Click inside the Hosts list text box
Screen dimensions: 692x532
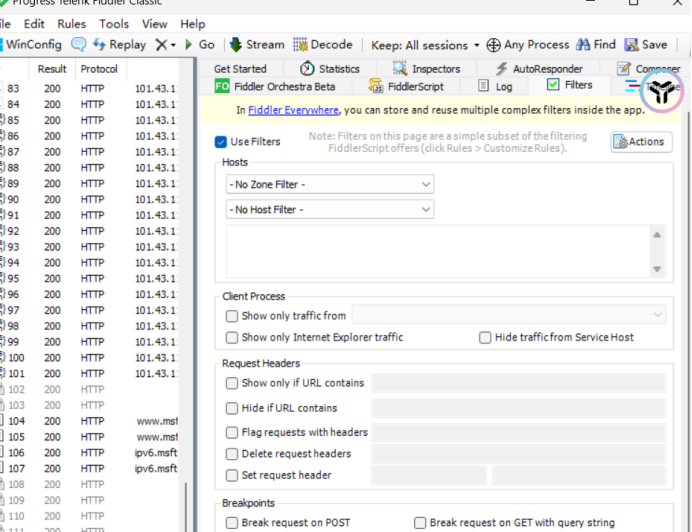pos(437,251)
